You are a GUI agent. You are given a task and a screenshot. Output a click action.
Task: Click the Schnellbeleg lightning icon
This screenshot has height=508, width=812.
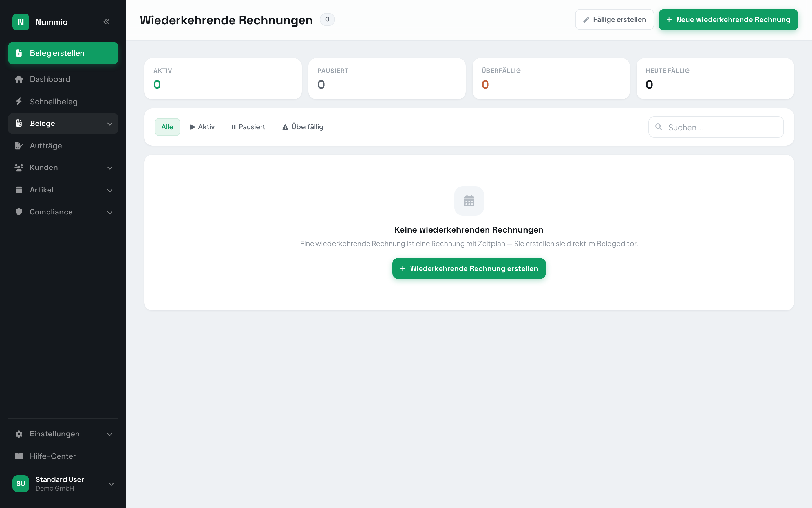coord(19,102)
